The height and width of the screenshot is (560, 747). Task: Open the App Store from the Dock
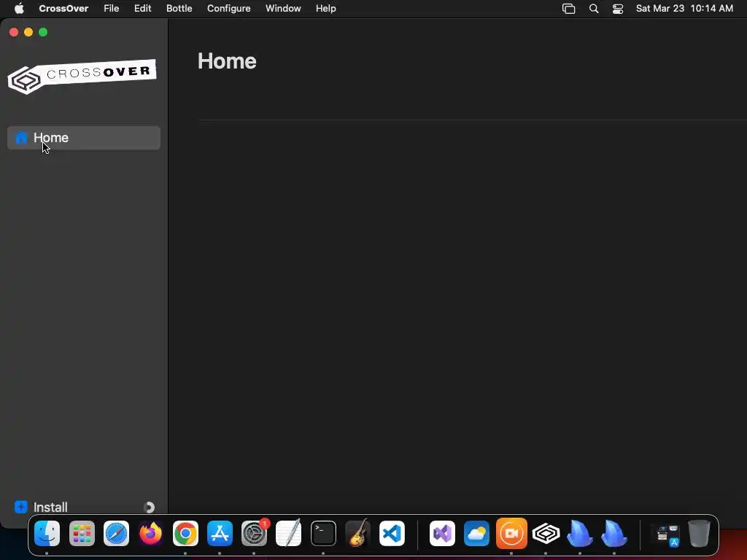220,533
